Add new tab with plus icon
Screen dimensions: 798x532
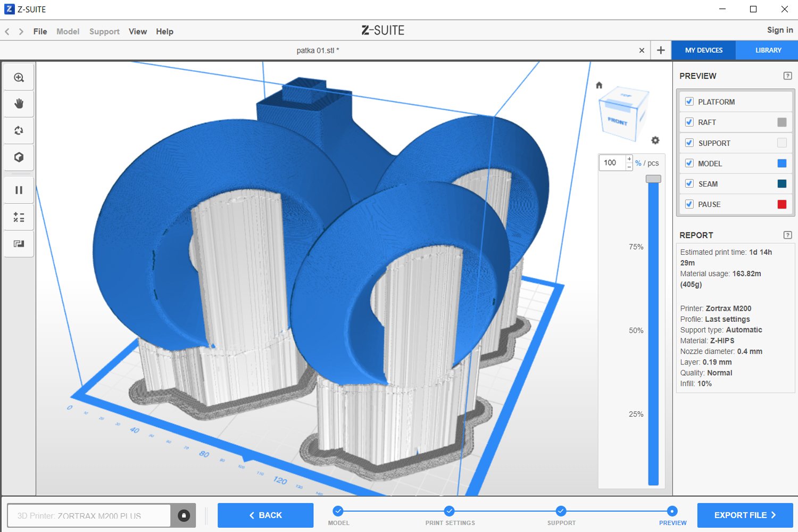coord(661,50)
